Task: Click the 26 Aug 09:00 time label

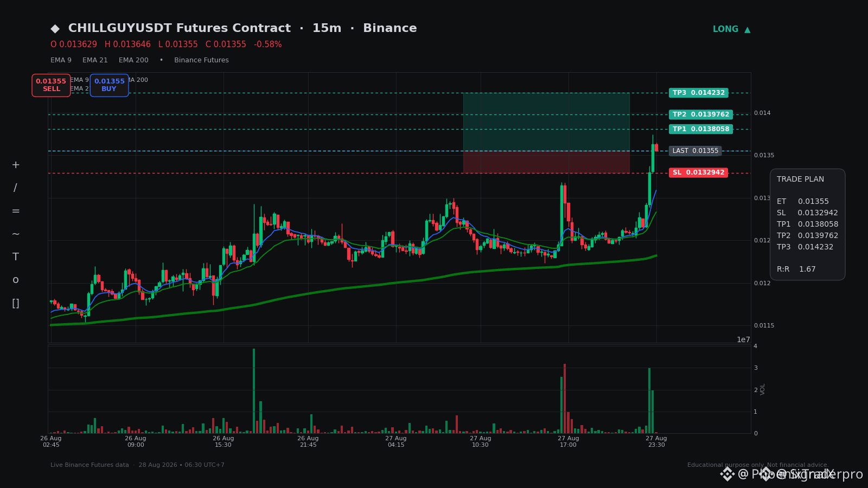Action: (136, 441)
